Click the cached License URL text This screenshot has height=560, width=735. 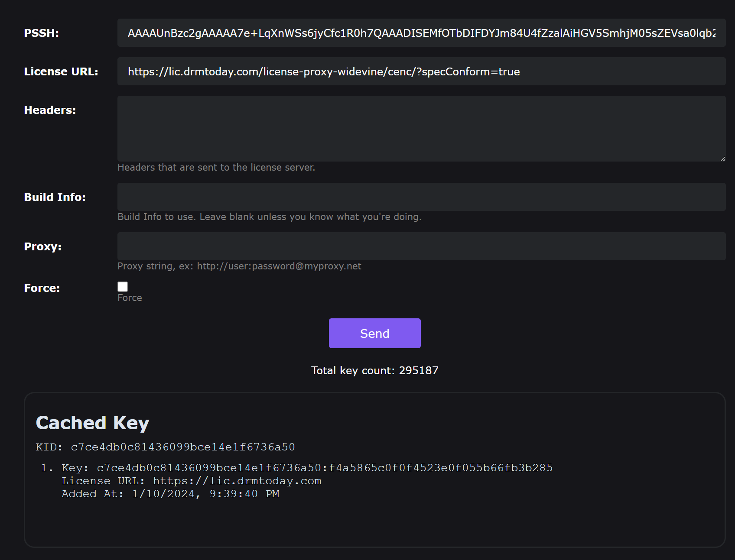(237, 481)
